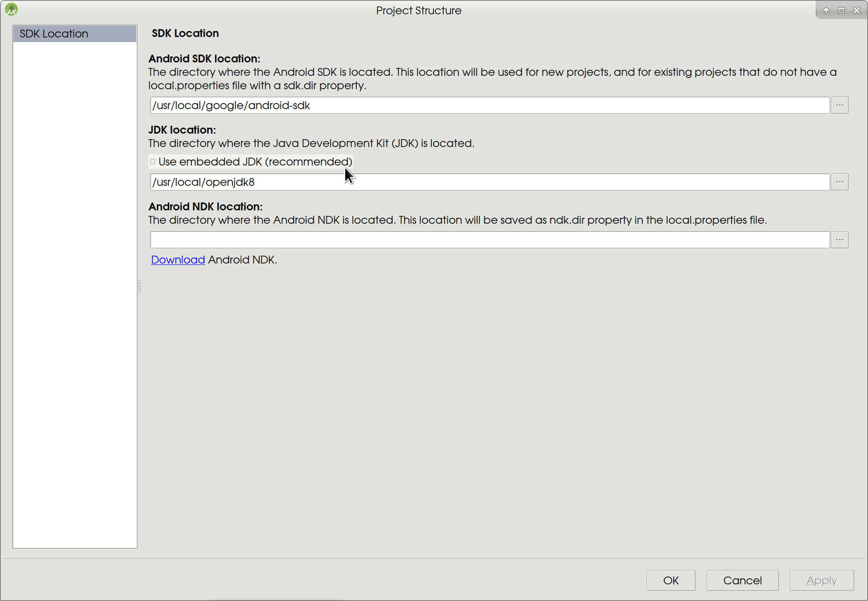Browse for the Android SDK location directory
The image size is (868, 601).
click(x=839, y=105)
